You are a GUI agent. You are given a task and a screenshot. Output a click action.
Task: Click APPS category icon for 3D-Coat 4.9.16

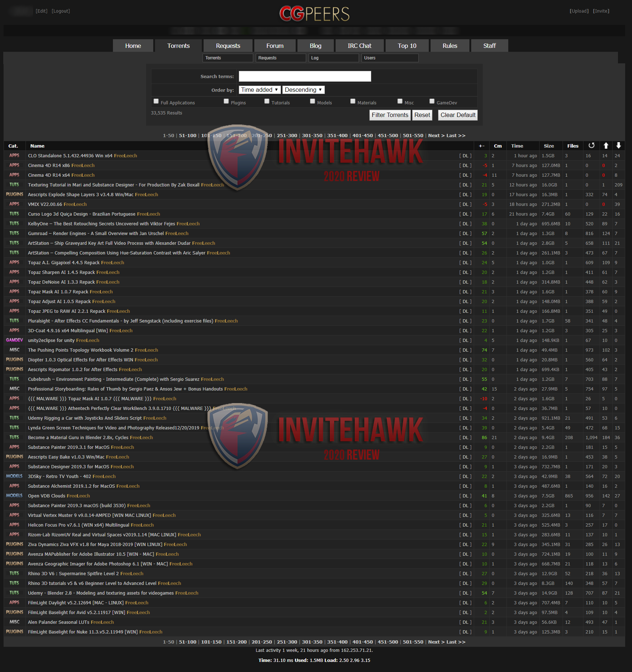pos(14,330)
